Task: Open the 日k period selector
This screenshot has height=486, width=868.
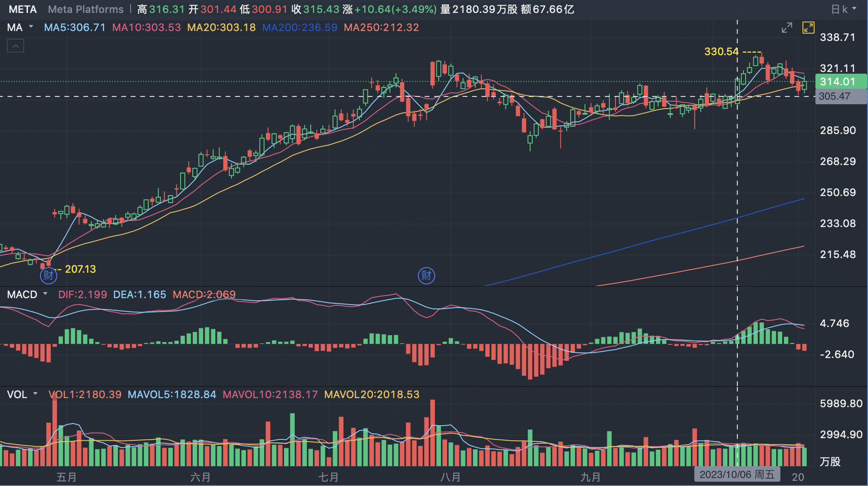Action: pyautogui.click(x=843, y=9)
